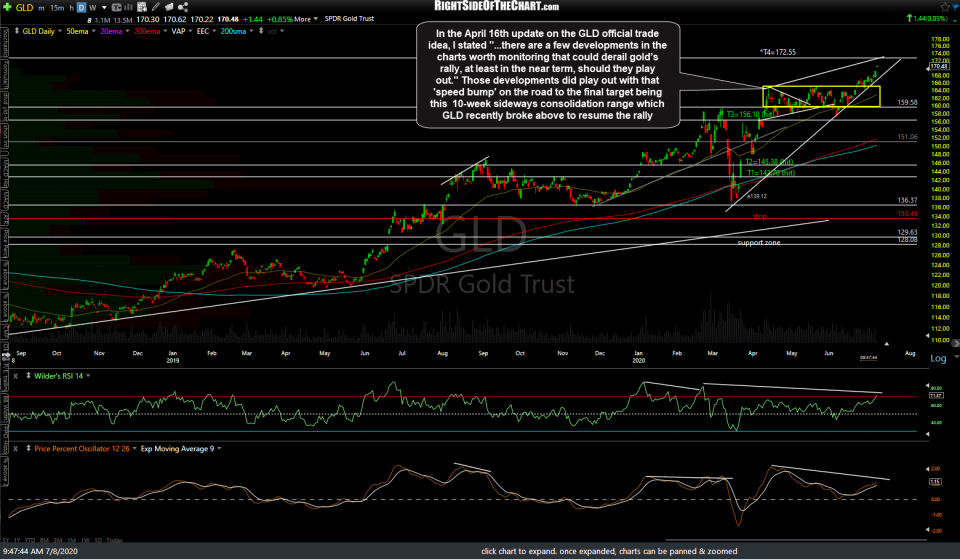960x559 pixels.
Task: Click the move handle beside vol indicator
Action: coord(261,31)
